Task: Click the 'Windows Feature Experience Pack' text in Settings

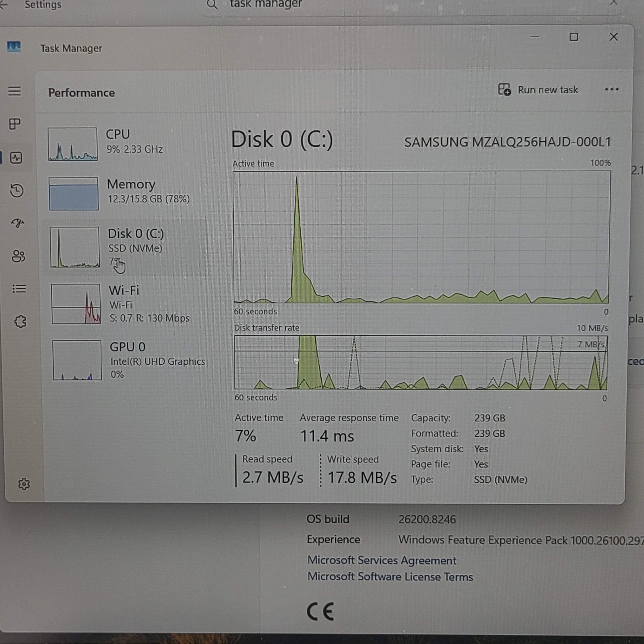Action: click(482, 540)
